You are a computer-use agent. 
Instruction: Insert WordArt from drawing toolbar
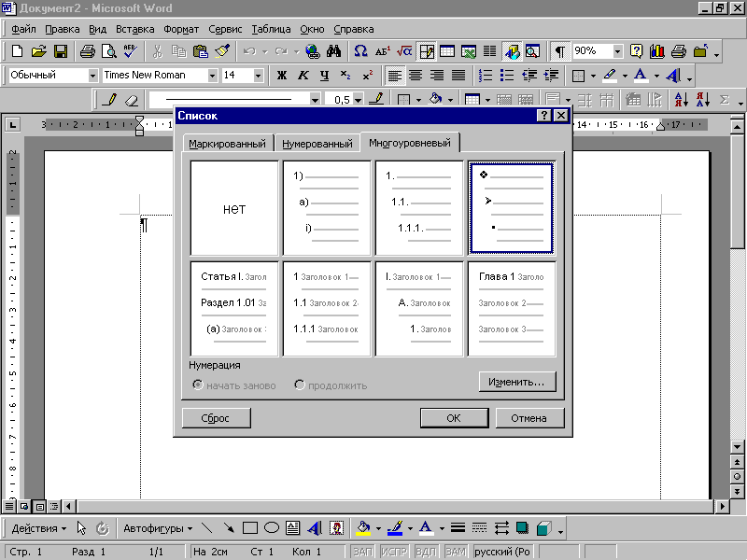pyautogui.click(x=315, y=528)
